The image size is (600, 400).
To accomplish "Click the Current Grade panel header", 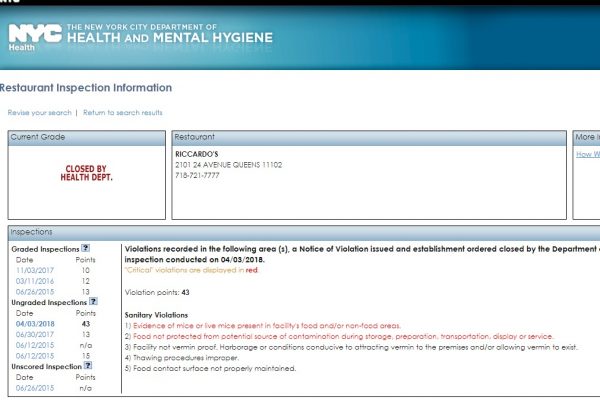I will pyautogui.click(x=38, y=136).
